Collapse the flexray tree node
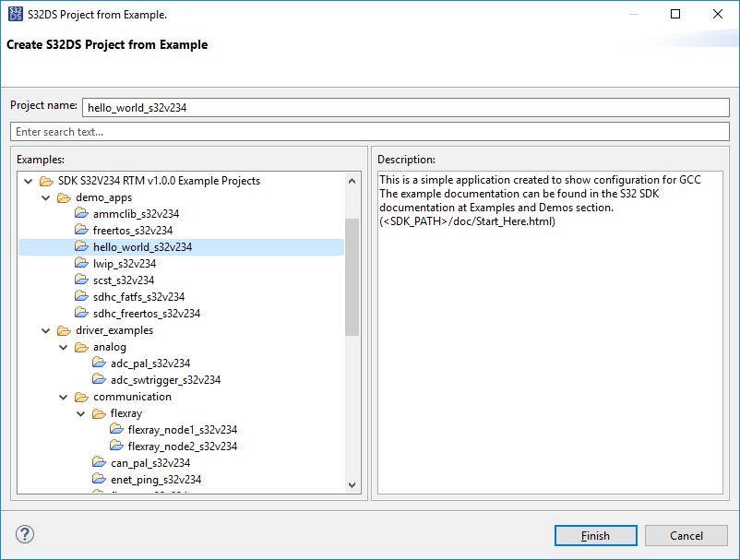740x560 pixels. pyautogui.click(x=80, y=412)
